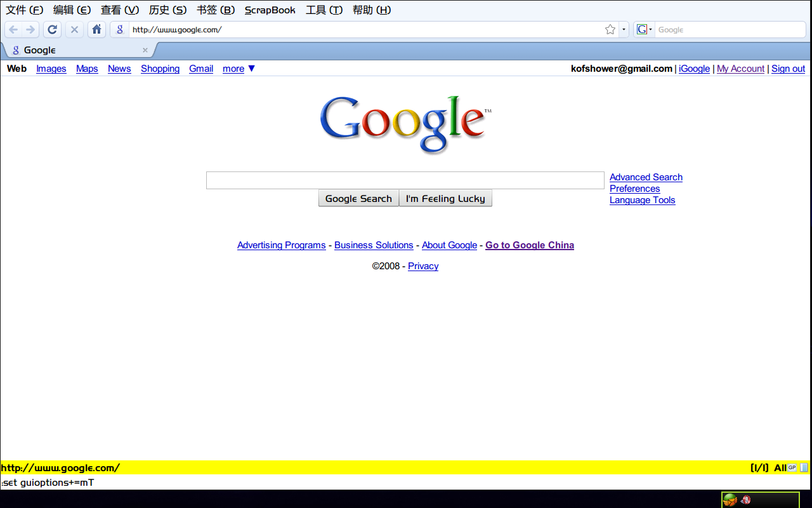Click the red Opera-style tray icon
This screenshot has height=508, width=812.
(x=746, y=500)
